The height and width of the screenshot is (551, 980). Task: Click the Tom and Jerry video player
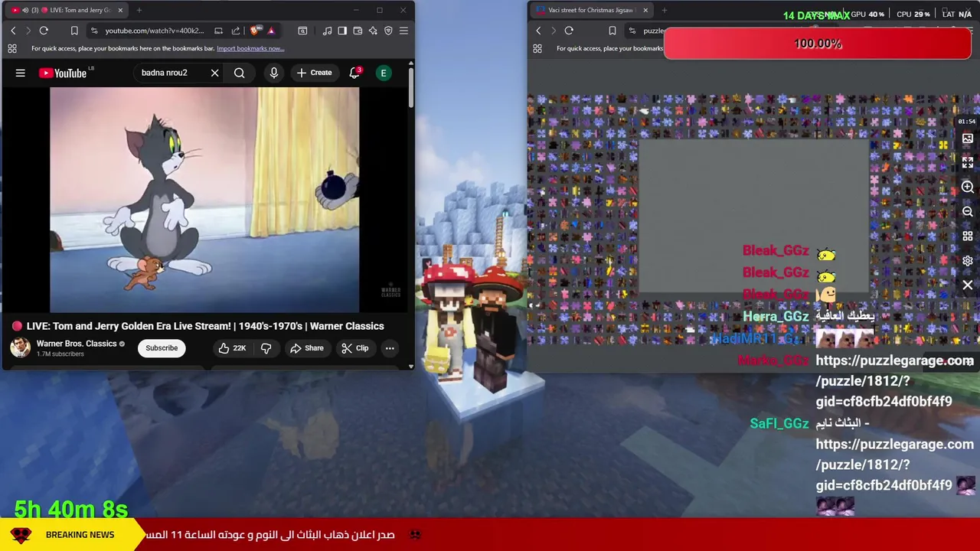[204, 200]
